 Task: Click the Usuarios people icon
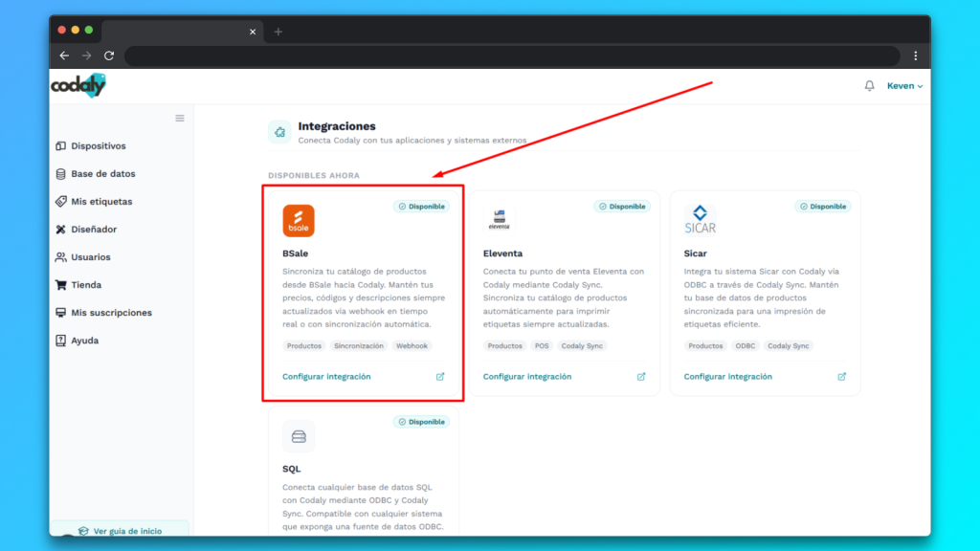coord(60,256)
